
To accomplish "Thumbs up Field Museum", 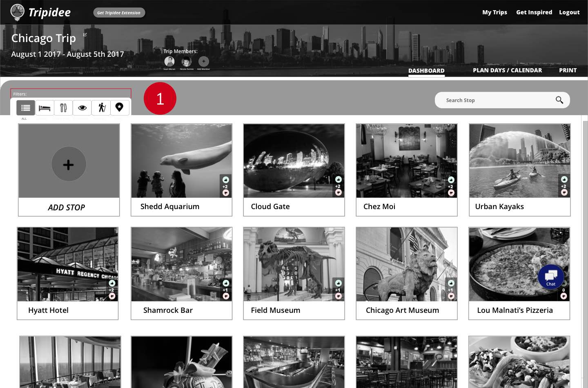I will click(338, 283).
